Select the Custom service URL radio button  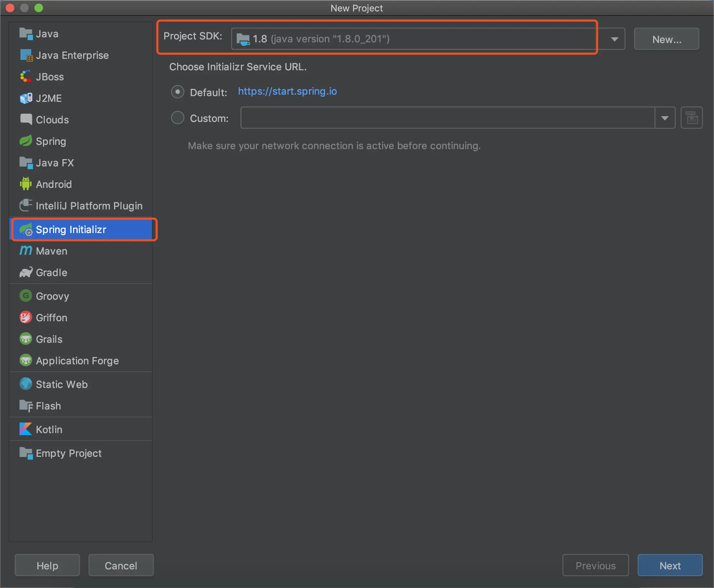pos(177,118)
